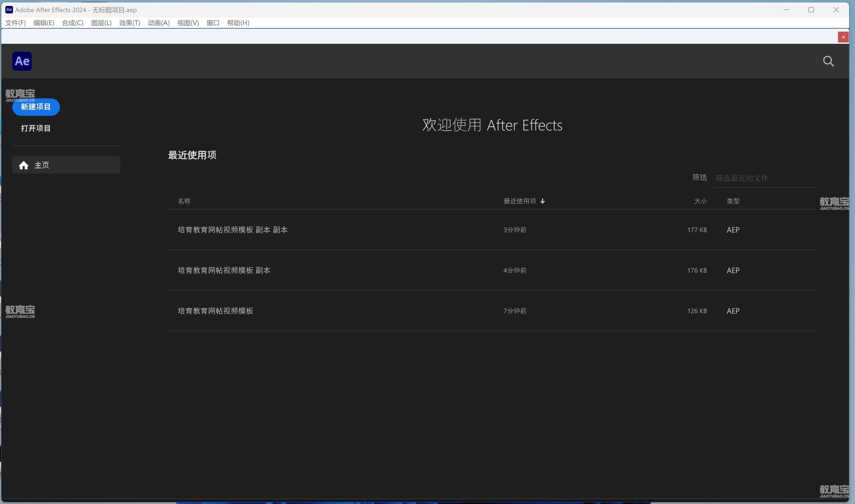Click the home icon beside 主页

(x=24, y=165)
